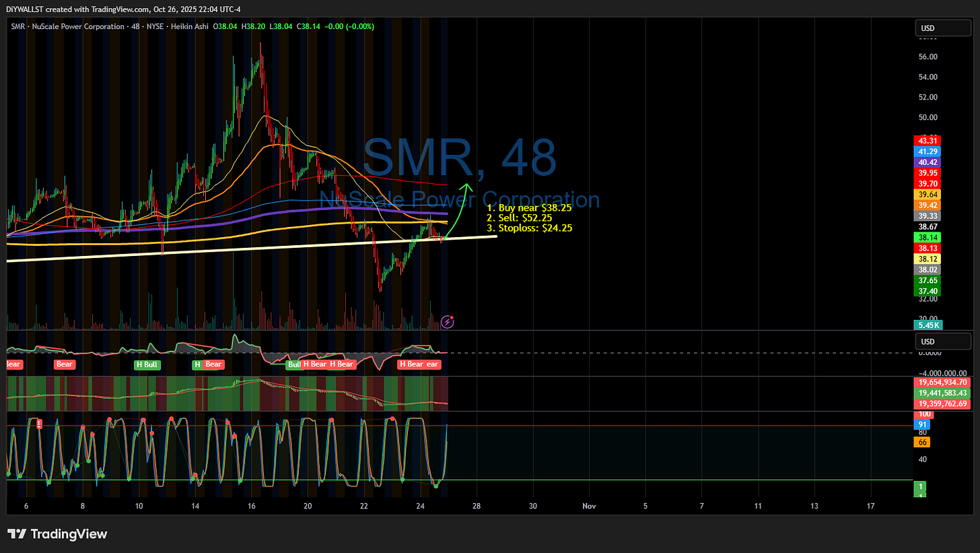Viewport: 980px width, 553px height.
Task: Open the top-right USD currency selector
Action: pos(942,28)
